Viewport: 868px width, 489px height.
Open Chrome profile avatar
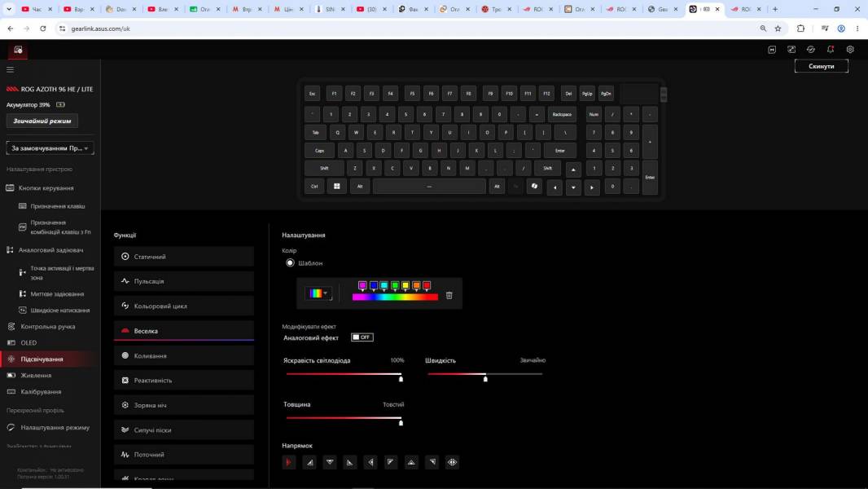841,29
